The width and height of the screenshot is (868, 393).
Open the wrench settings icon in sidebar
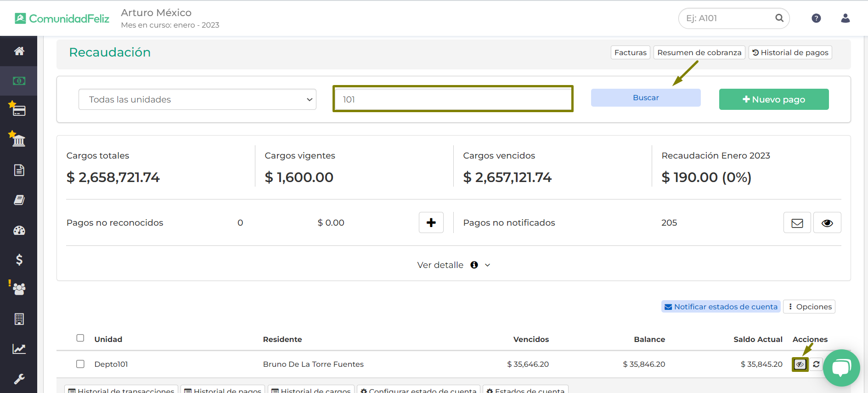19,379
